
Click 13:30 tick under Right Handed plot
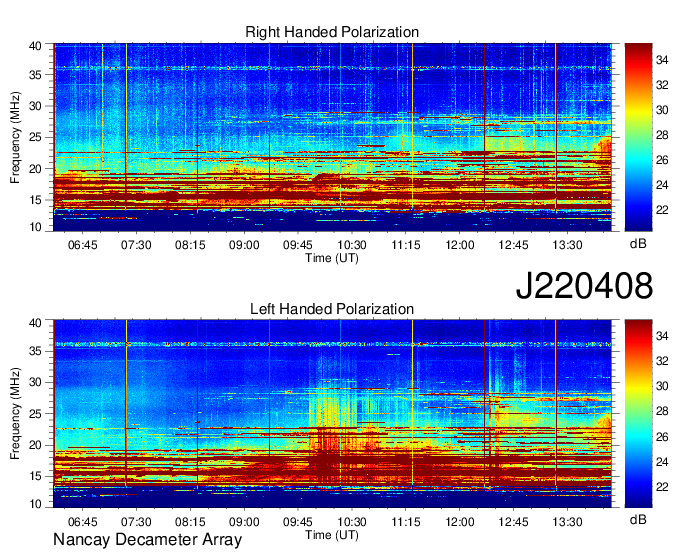coord(567,245)
